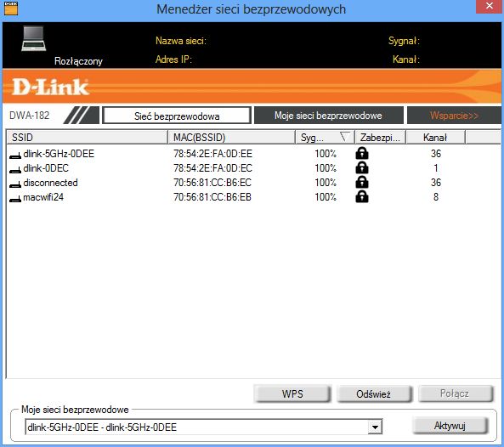Click the D-Link app icon in title bar
This screenshot has height=447, width=504.
pos(10,8)
